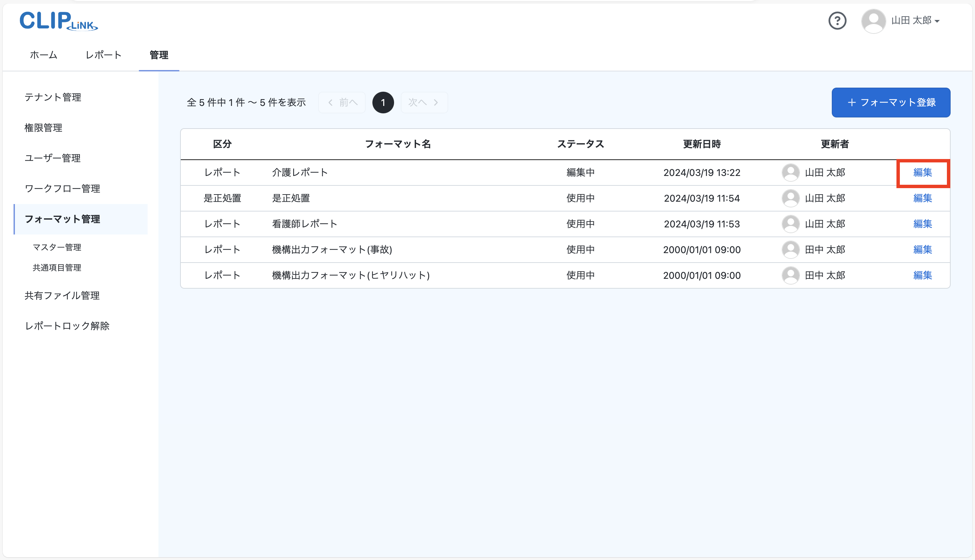Click the CLIP LiNK logo
The width and height of the screenshot is (975, 560).
click(x=59, y=21)
